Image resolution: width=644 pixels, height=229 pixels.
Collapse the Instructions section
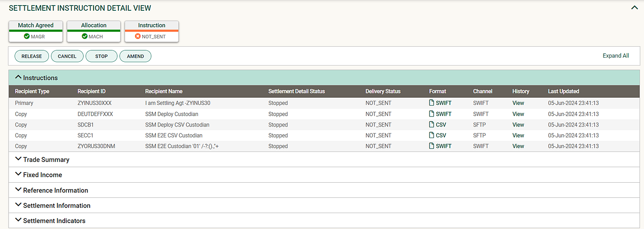pyautogui.click(x=18, y=78)
